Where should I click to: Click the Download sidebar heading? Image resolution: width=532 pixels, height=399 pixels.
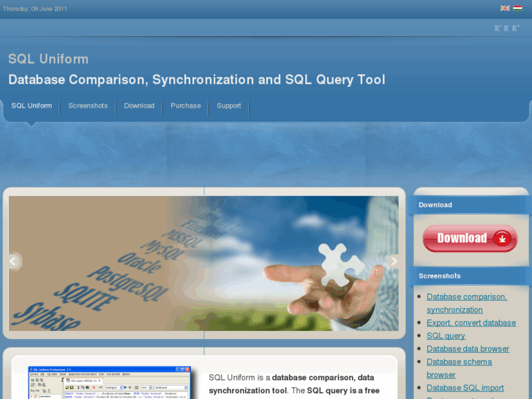pos(435,205)
